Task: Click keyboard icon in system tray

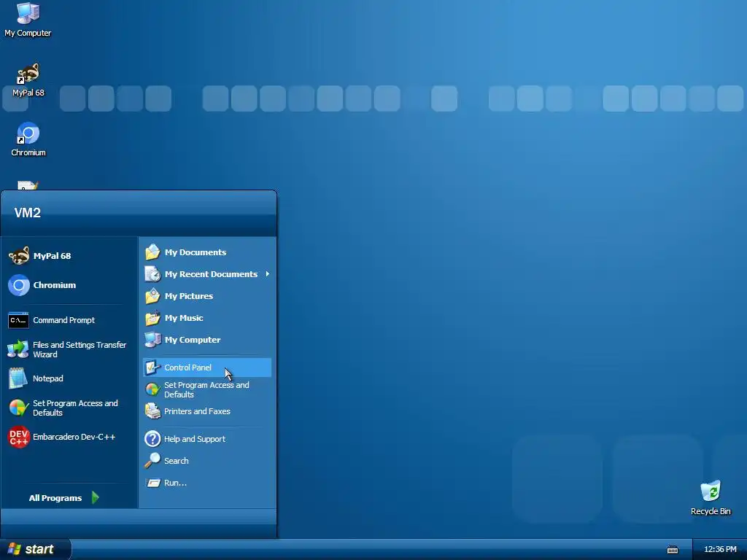Action: pyautogui.click(x=672, y=550)
